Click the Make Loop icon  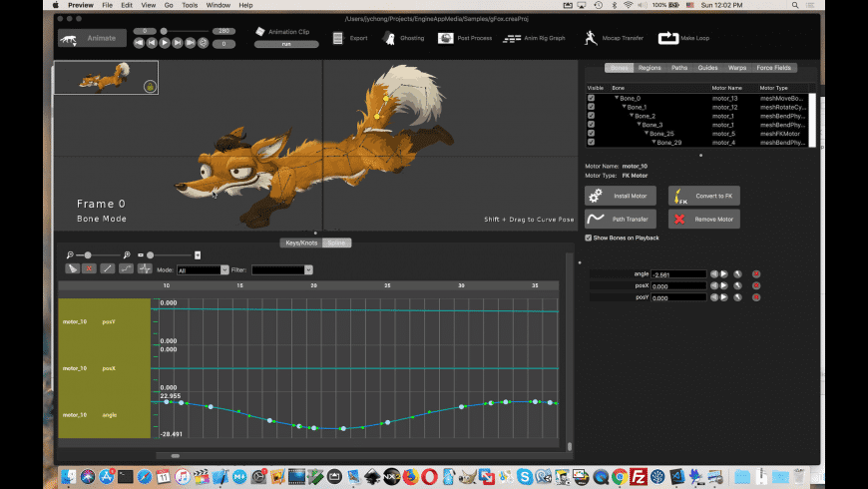coord(668,38)
